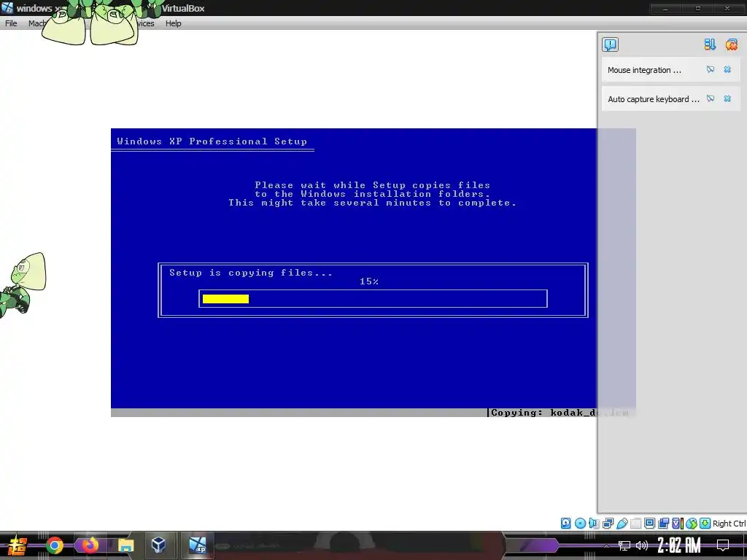Click the mouse integration status icon
The image size is (747, 560).
(692, 524)
